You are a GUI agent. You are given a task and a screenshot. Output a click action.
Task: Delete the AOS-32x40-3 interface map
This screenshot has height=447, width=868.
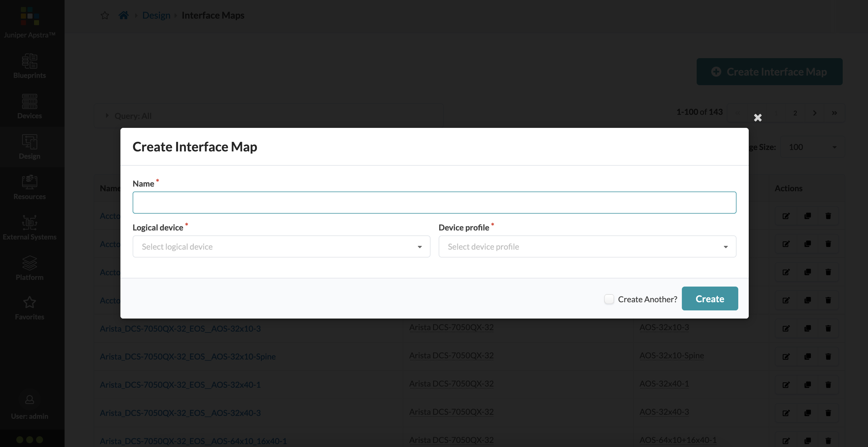pos(828,413)
